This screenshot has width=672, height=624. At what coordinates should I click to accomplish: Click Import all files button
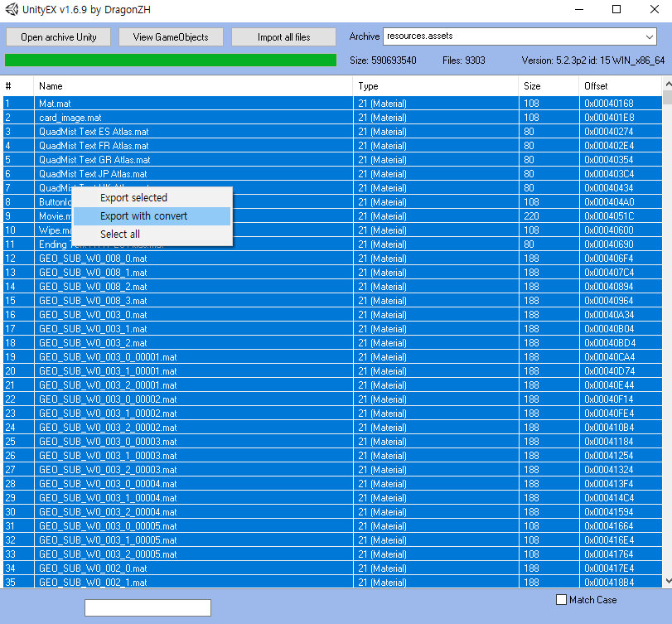click(283, 37)
